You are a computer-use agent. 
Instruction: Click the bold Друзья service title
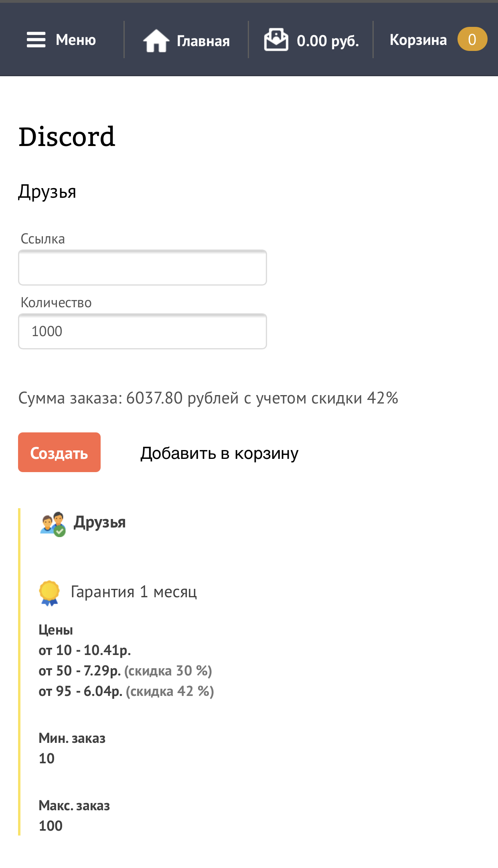click(x=99, y=522)
